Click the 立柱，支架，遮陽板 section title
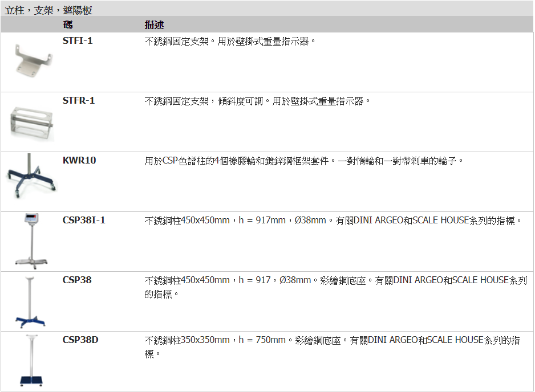The height and width of the screenshot is (392, 535). coord(48,10)
